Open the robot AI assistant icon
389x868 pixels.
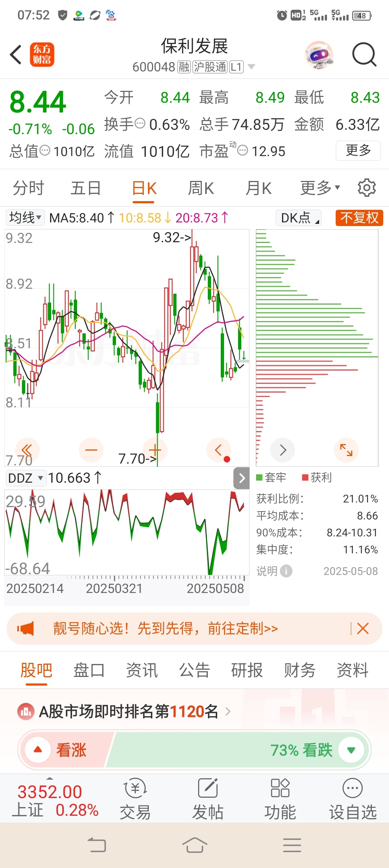319,55
